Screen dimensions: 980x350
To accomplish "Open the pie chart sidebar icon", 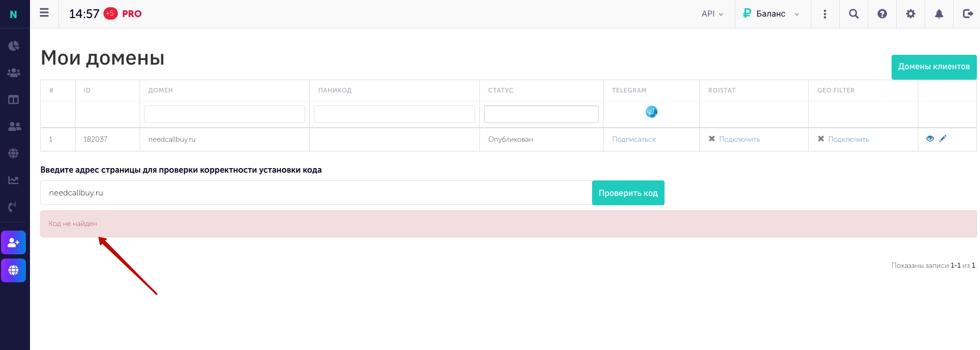I will [13, 46].
